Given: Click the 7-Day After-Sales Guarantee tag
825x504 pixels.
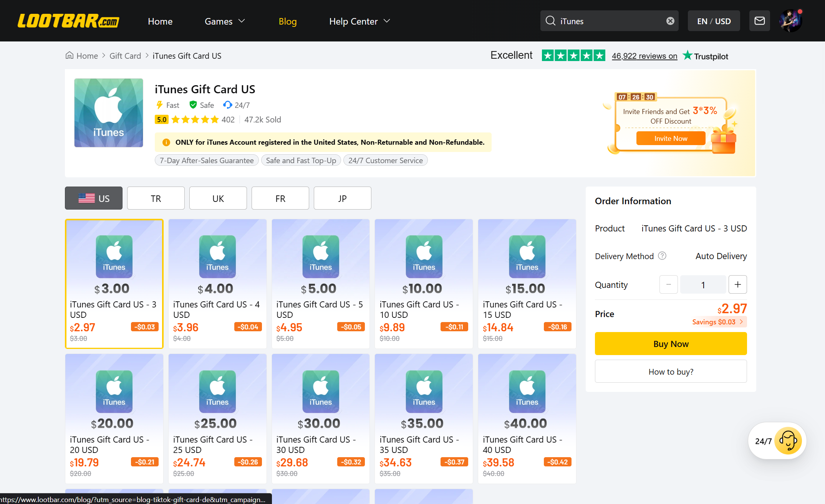Looking at the screenshot, I should click(x=207, y=160).
